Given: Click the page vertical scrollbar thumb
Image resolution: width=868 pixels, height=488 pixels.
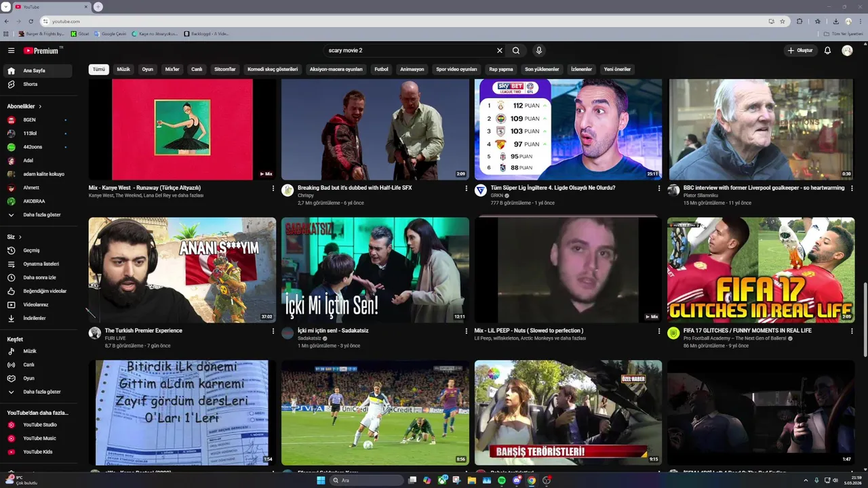Looking at the screenshot, I should 865,319.
